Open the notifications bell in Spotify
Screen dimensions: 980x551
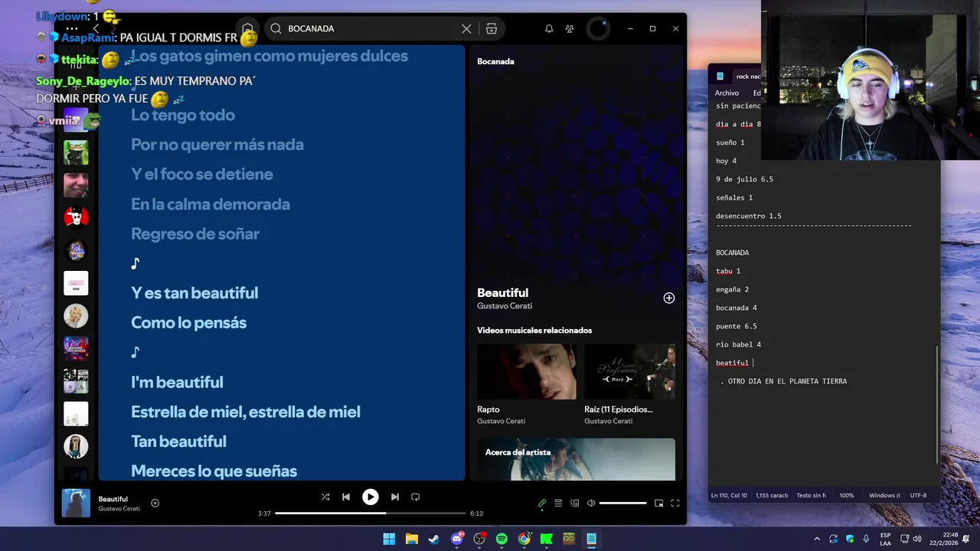point(549,28)
